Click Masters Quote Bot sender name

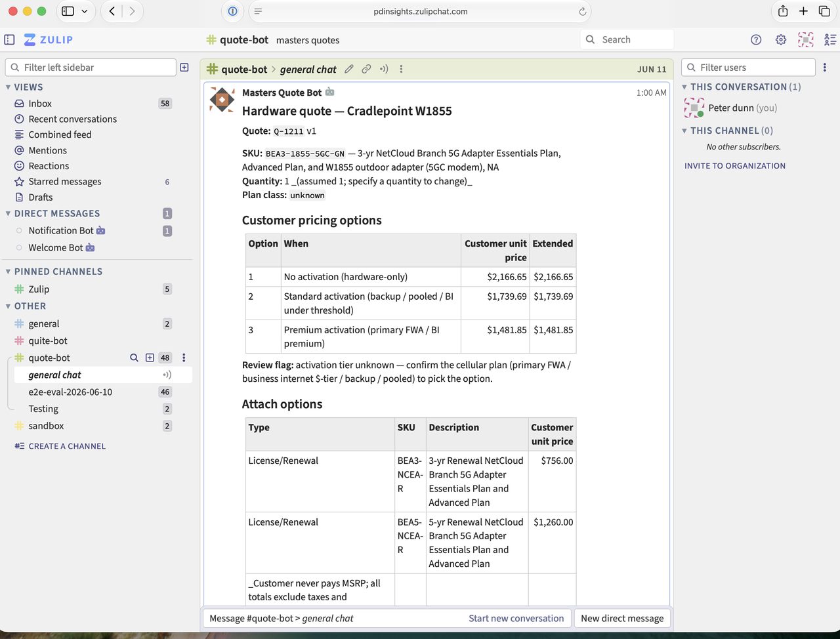(x=282, y=93)
